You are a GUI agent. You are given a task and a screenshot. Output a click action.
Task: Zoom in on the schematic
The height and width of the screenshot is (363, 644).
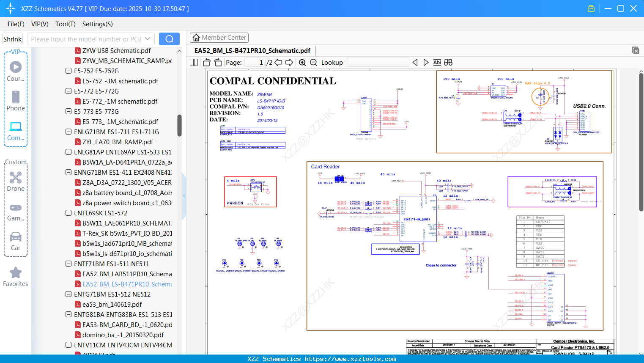click(x=302, y=63)
